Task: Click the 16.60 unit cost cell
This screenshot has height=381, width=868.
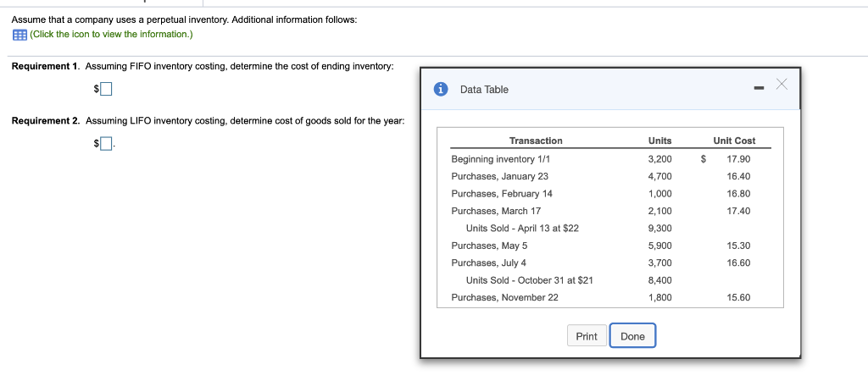Action: pos(738,262)
